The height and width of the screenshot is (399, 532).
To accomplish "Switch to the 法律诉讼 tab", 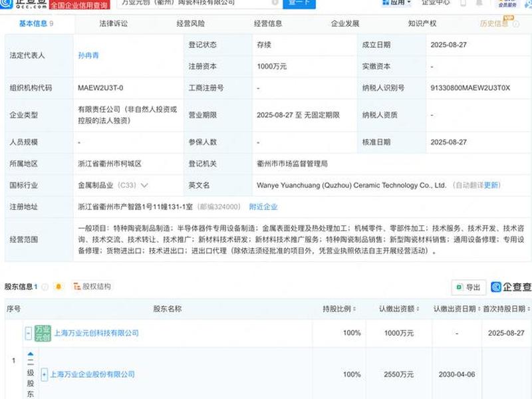I will point(113,23).
